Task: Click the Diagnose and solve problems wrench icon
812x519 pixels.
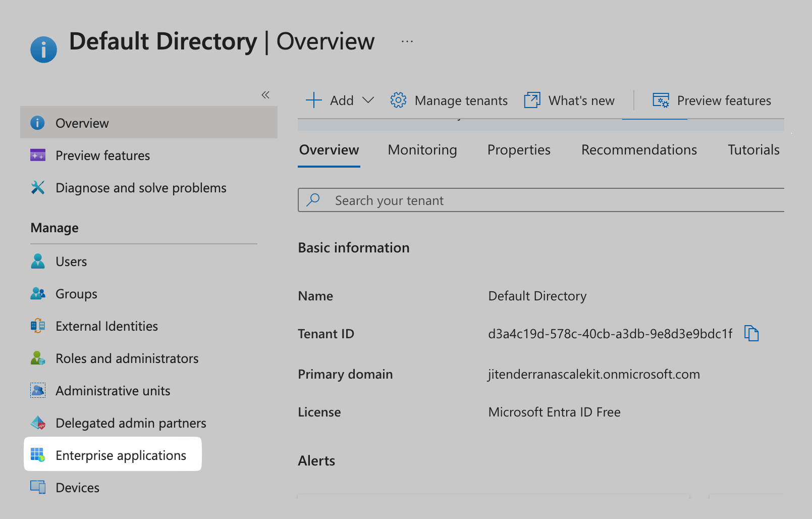Action: (37, 188)
